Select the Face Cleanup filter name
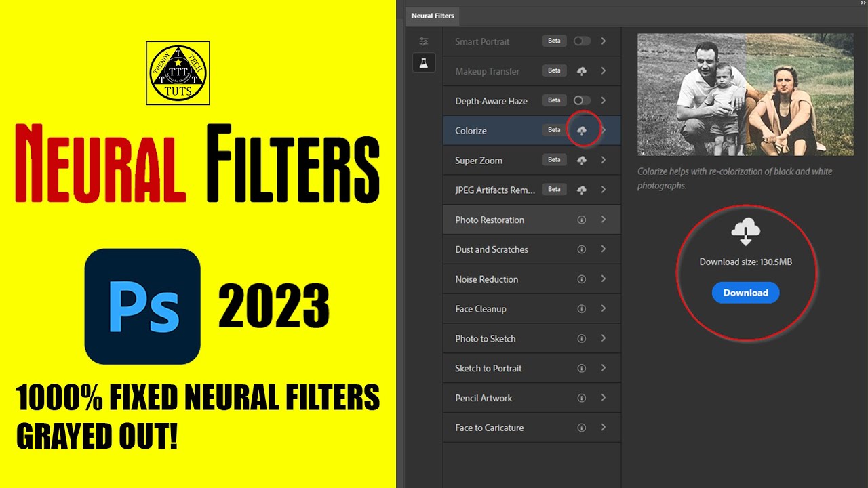The image size is (868, 488). pos(481,309)
